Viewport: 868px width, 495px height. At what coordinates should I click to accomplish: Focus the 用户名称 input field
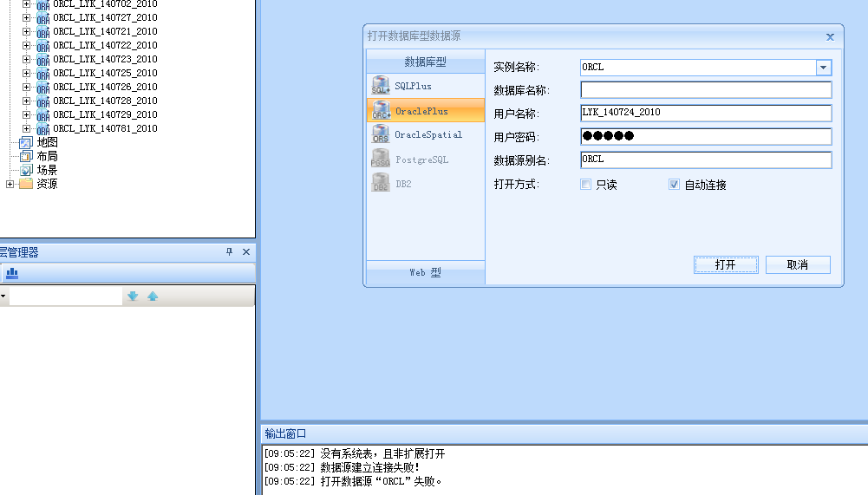[706, 113]
